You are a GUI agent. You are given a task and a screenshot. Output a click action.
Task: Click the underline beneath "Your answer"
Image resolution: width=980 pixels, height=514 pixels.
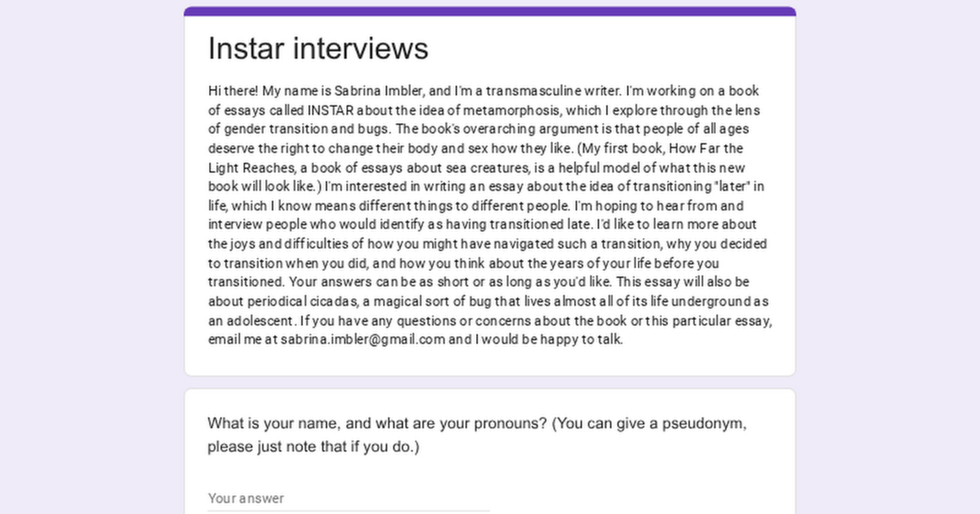tap(348, 511)
